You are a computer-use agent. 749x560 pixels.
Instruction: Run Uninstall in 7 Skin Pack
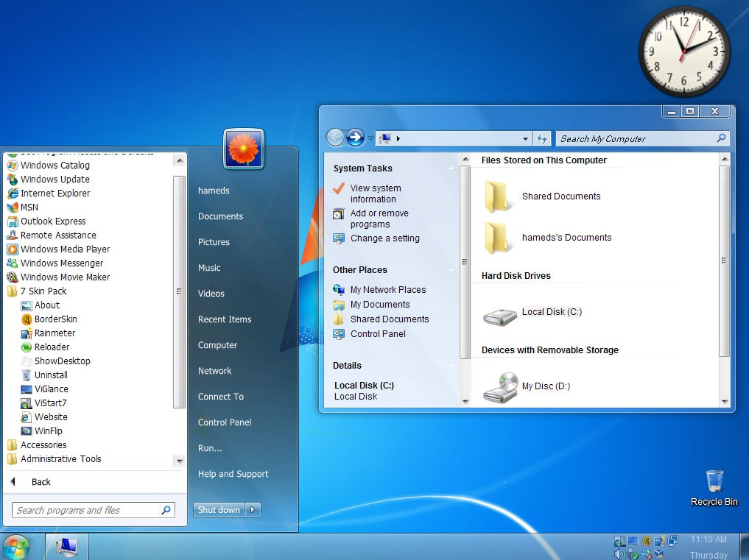point(44,375)
